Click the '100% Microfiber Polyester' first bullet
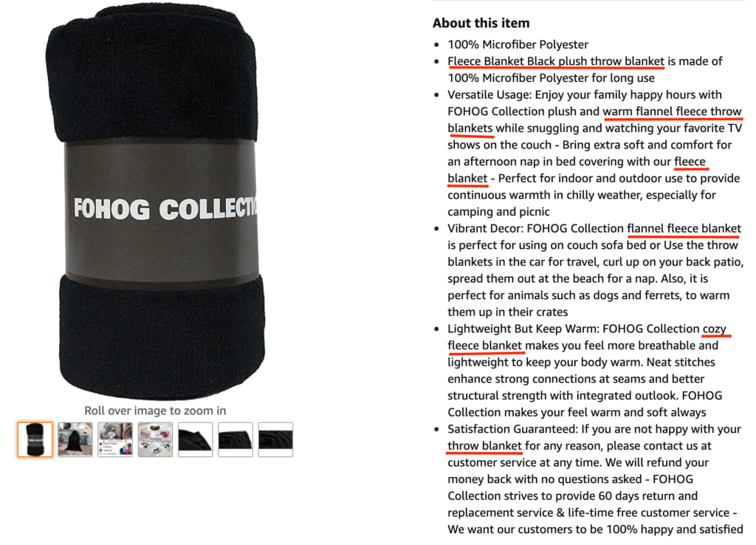 point(518,44)
